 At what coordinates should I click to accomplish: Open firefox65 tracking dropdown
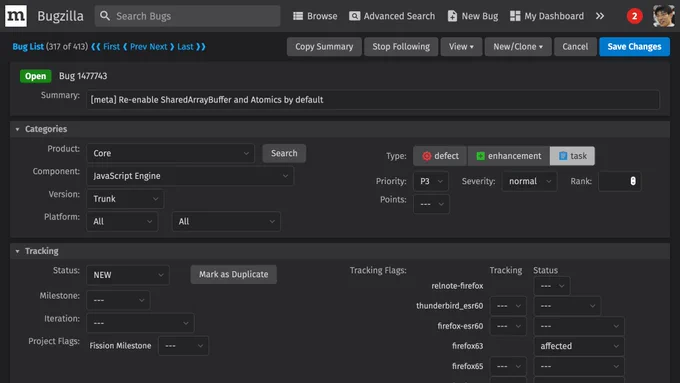tap(508, 367)
